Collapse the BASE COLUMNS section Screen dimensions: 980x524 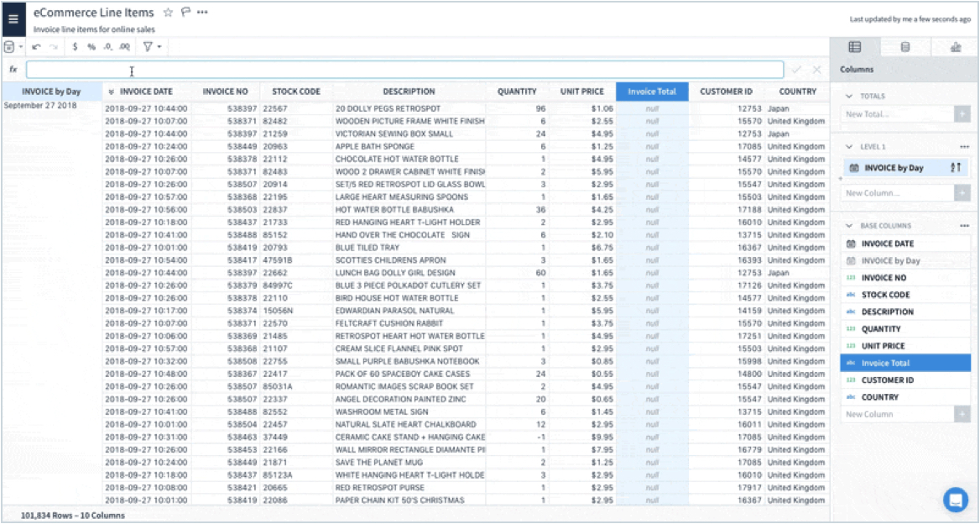849,225
